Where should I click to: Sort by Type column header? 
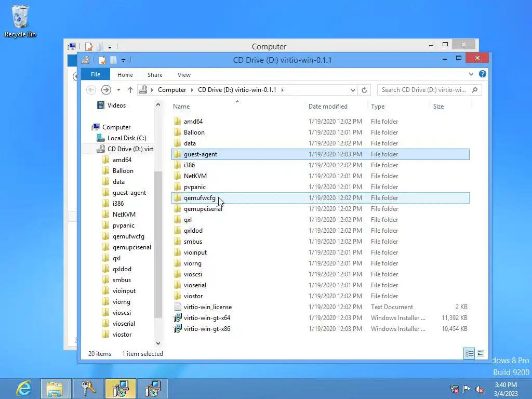click(378, 106)
